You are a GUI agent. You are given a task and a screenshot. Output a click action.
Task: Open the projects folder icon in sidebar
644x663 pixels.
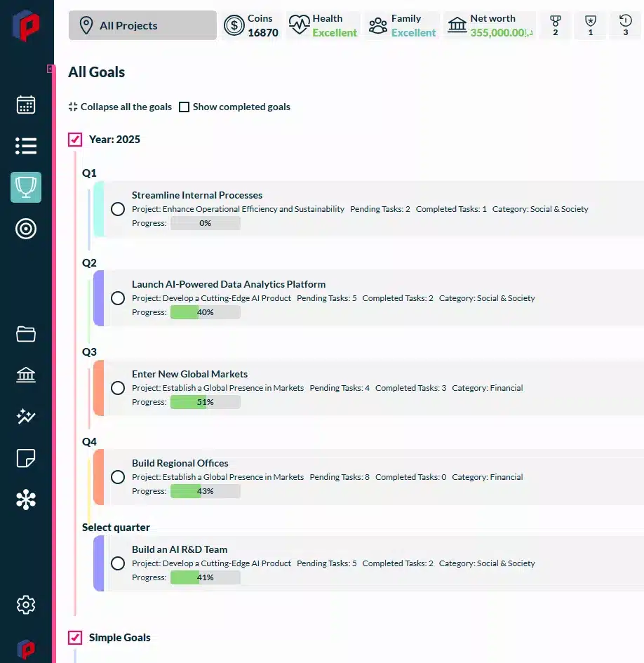[26, 334]
